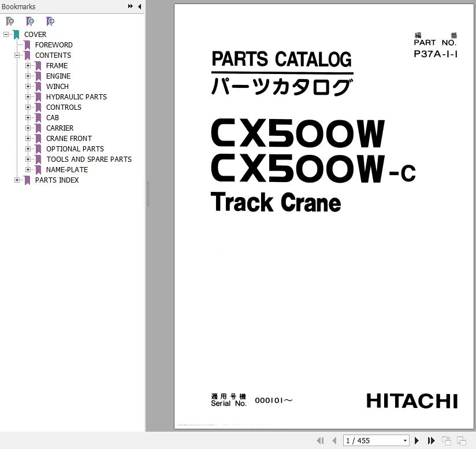Click the previous view icon in the page bar
Image resolution: width=476 pixels, height=449 pixels.
(446, 440)
